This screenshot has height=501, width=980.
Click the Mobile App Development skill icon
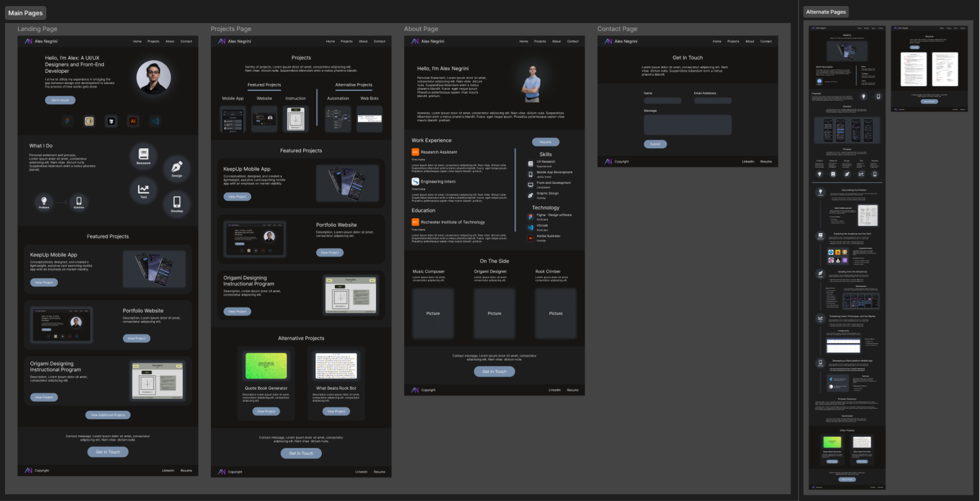531,174
